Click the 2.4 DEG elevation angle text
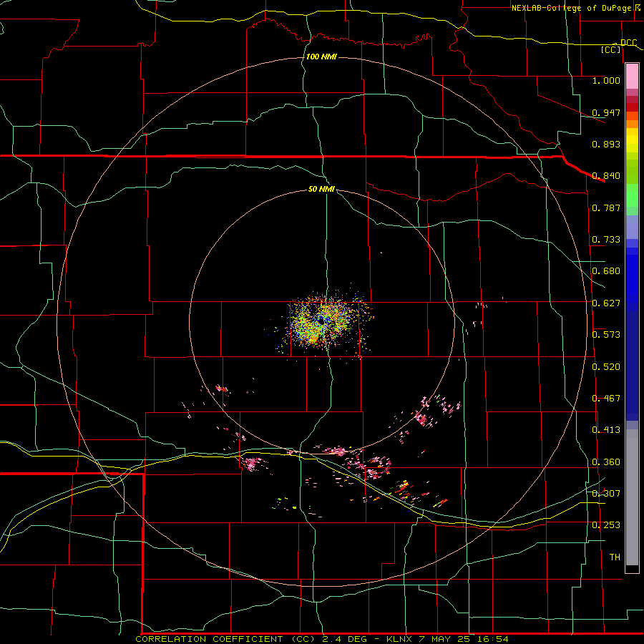 tap(344, 639)
